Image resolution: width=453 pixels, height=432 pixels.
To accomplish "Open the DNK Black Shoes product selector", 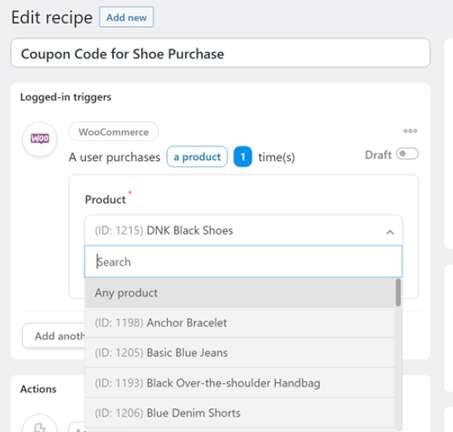I will coord(244,231).
